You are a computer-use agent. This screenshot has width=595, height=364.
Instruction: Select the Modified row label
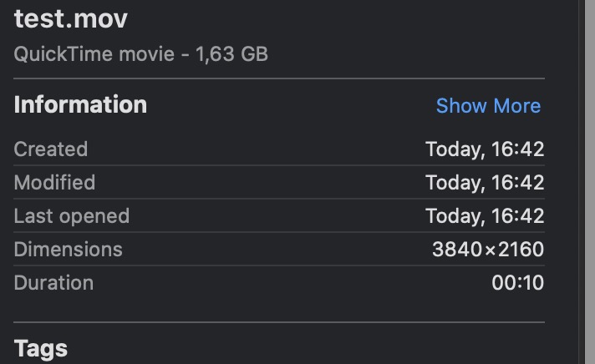54,183
